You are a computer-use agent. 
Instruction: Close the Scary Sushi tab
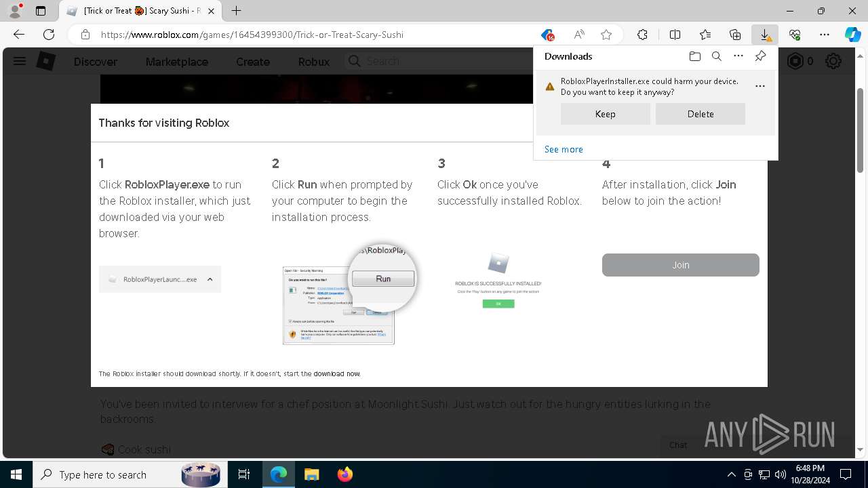click(x=212, y=11)
